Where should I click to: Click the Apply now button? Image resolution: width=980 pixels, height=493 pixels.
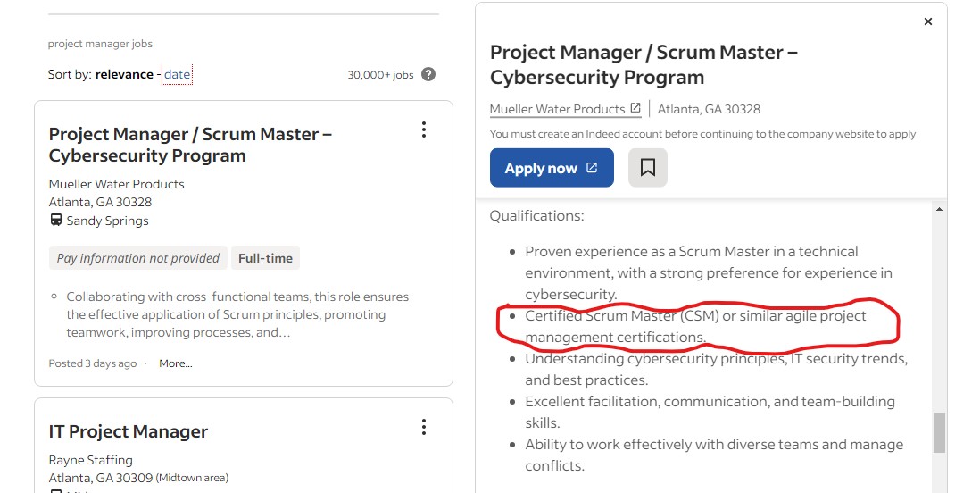point(552,168)
